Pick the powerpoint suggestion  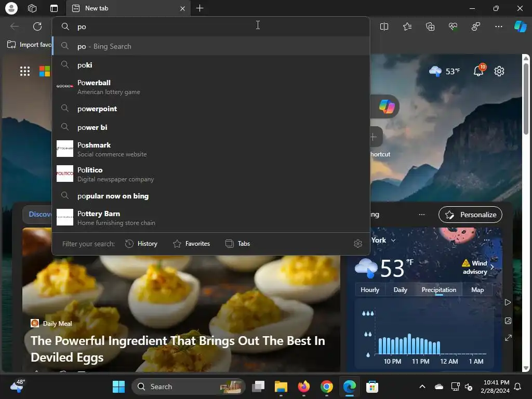211,109
